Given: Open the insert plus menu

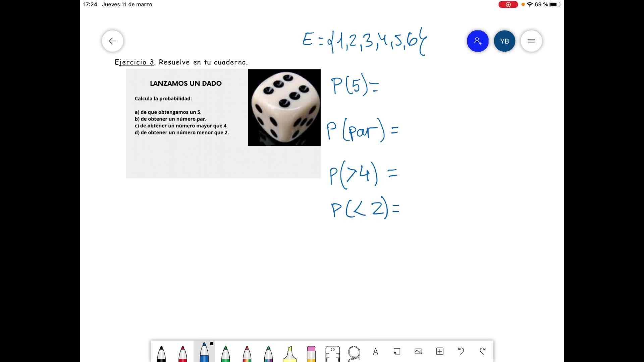Looking at the screenshot, I should [x=440, y=351].
